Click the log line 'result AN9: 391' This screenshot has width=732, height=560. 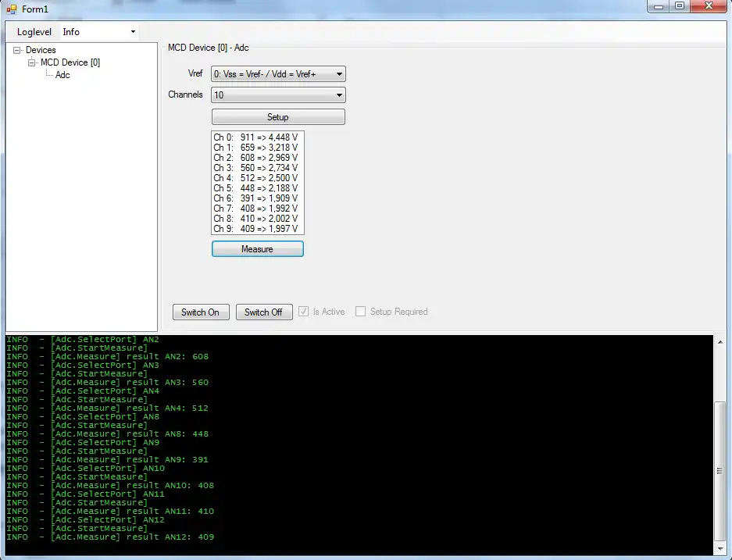click(107, 460)
